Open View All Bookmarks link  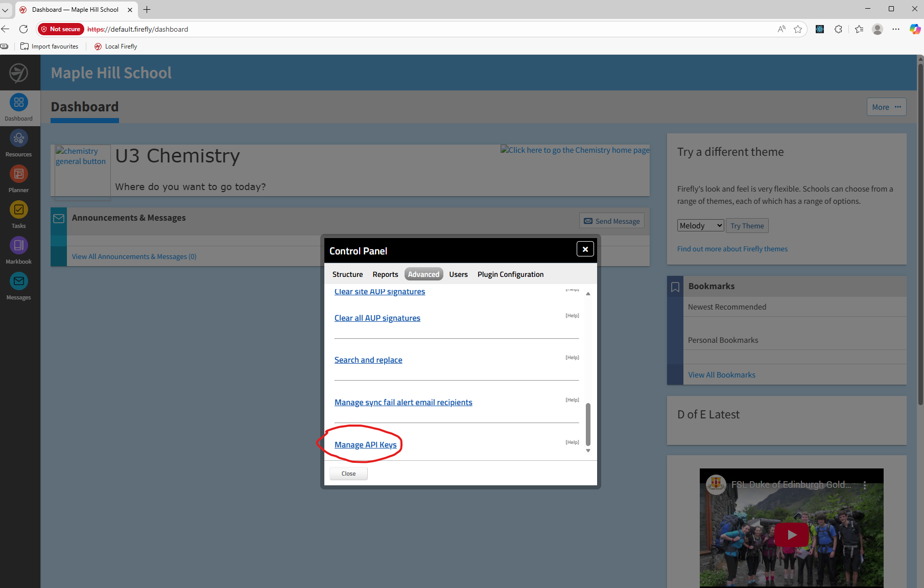(x=721, y=375)
